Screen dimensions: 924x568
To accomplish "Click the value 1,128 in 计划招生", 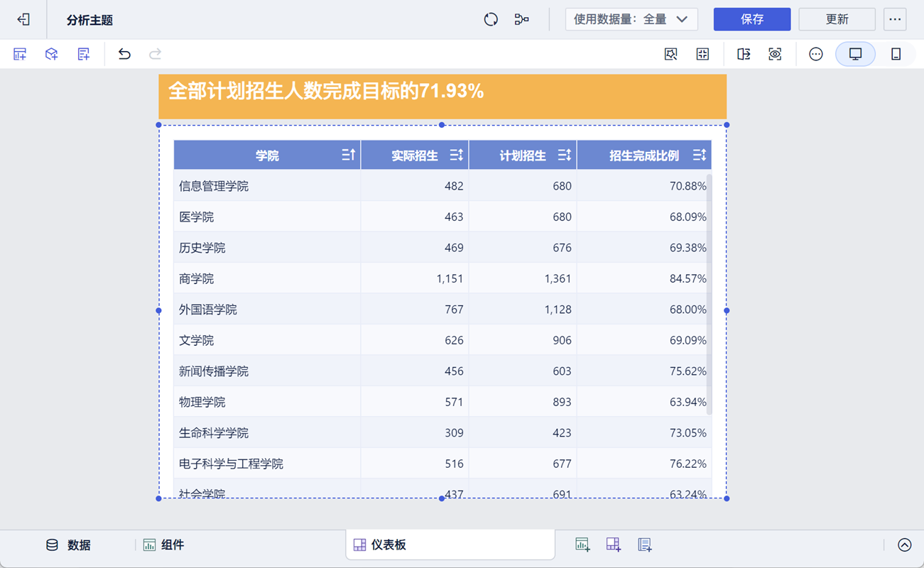I will point(558,310).
